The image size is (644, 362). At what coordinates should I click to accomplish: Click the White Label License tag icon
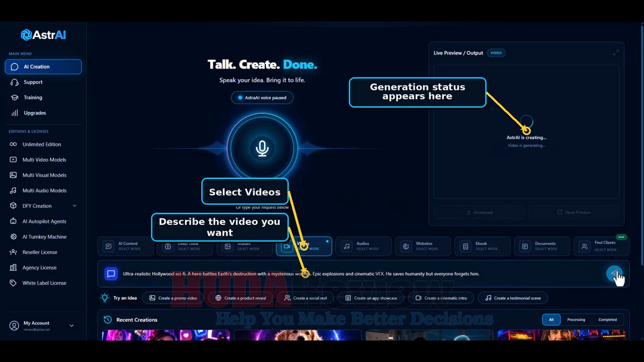pos(13,283)
